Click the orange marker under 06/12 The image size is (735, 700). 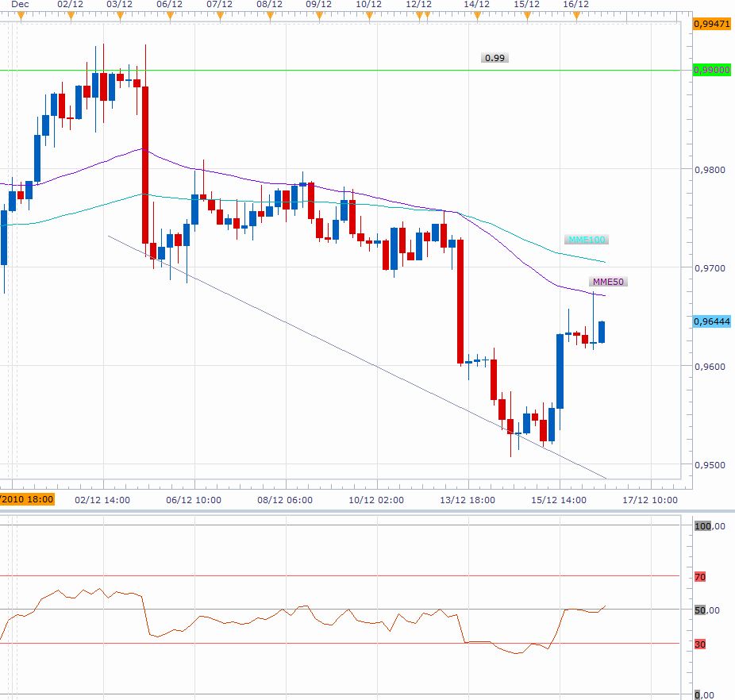click(x=170, y=16)
